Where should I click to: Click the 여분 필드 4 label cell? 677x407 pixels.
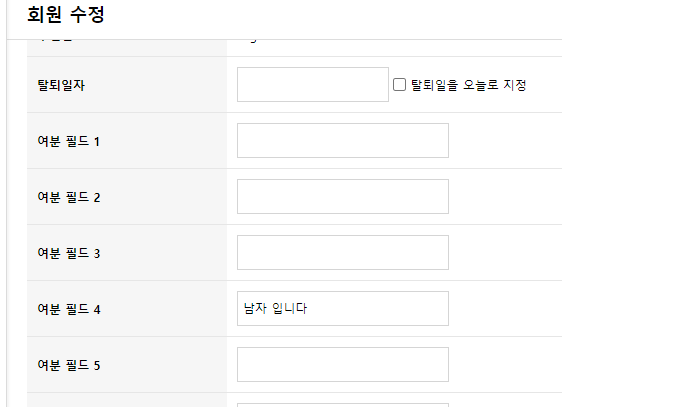(x=68, y=309)
